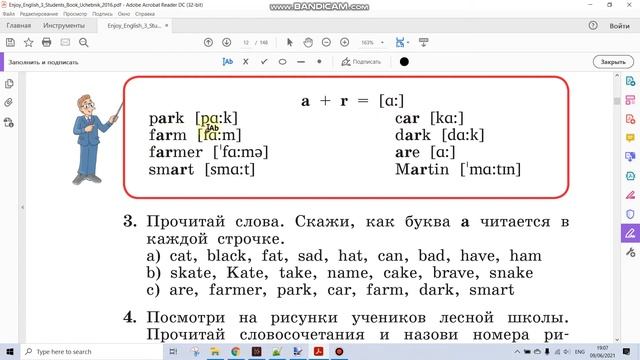The height and width of the screenshot is (360, 640).
Task: Activate the hand pan tool
Action: [x=308, y=42]
